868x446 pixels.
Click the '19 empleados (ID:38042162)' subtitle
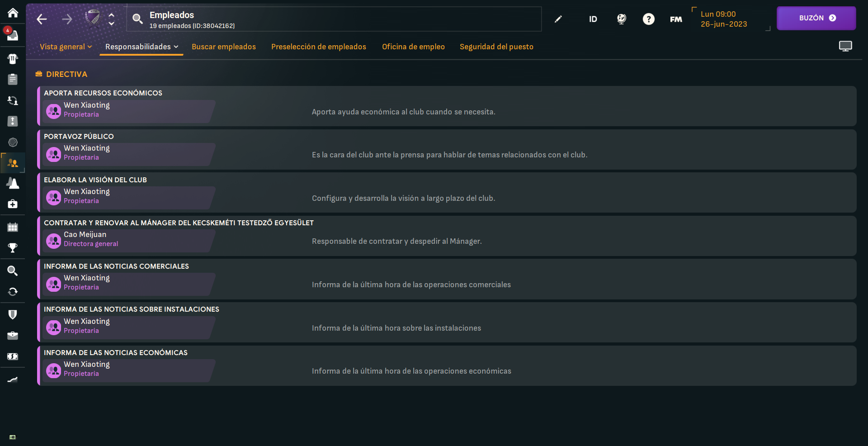point(192,26)
